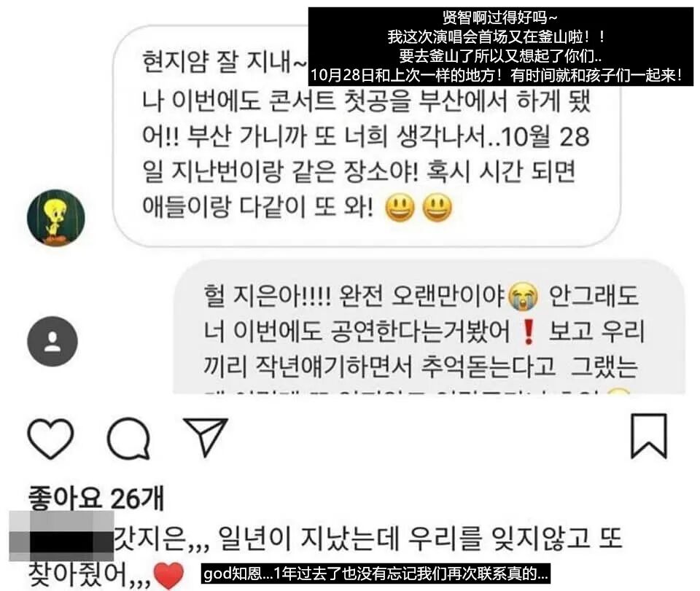The height and width of the screenshot is (591, 700).
Task: Select the message starting '현지얌 잘 지내'
Action: coord(367,136)
